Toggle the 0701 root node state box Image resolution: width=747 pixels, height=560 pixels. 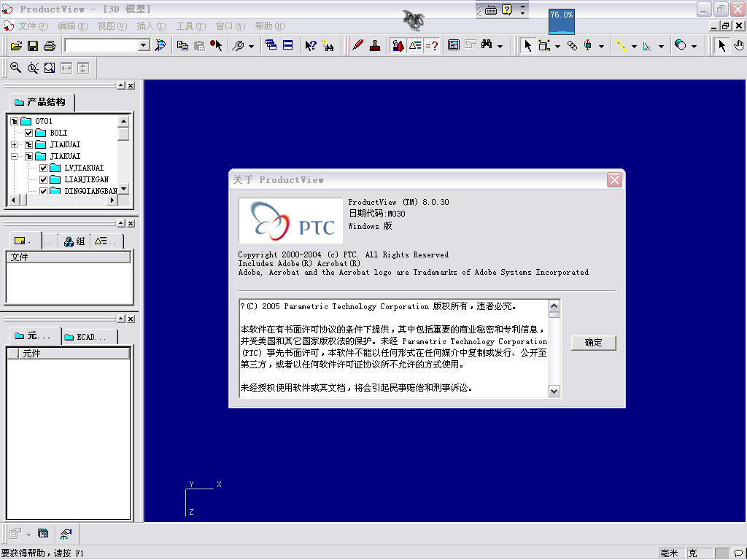15,122
